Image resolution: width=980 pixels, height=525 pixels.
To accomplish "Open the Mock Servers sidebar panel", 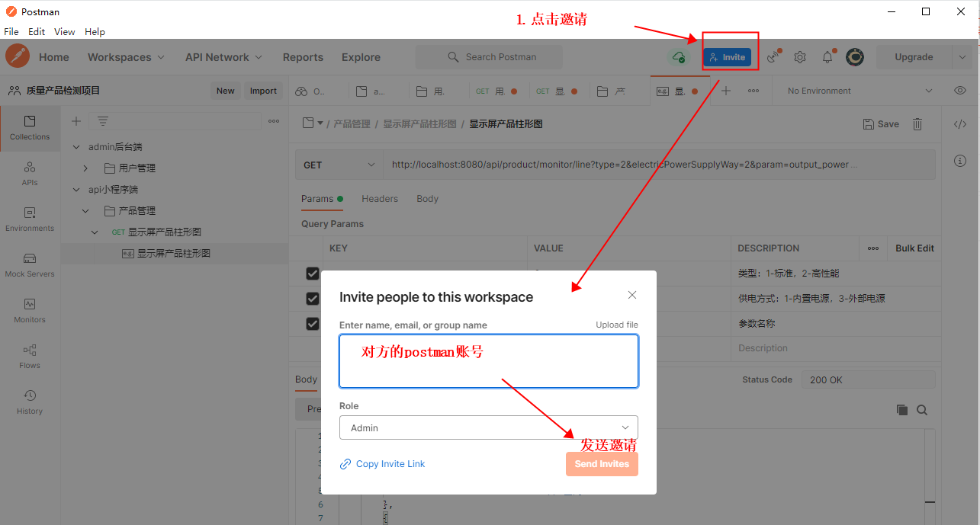I will coord(30,265).
